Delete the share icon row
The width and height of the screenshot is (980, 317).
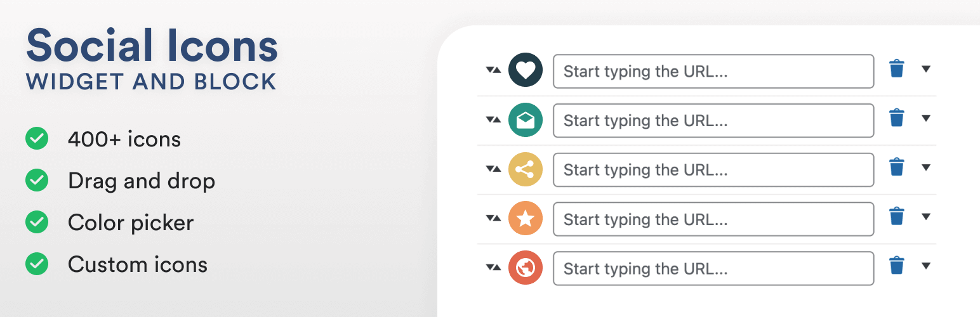tap(896, 167)
